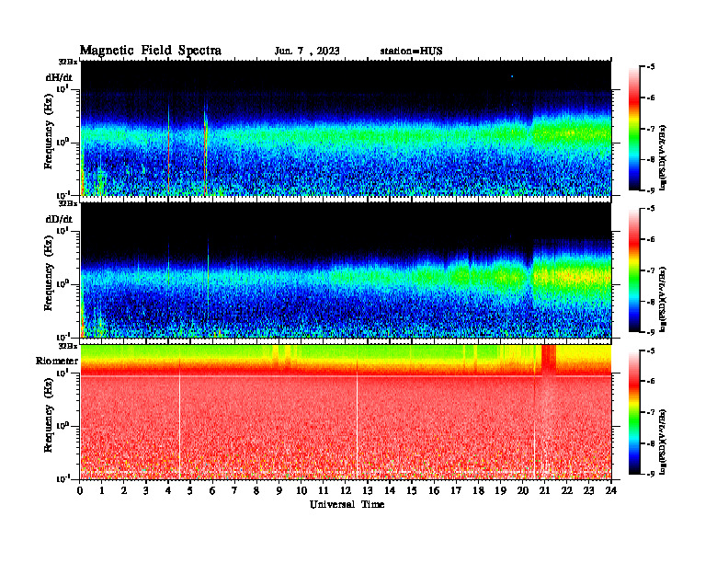728x563 pixels.
Task: Click hour tick label '6' on time axis
Action: click(212, 490)
